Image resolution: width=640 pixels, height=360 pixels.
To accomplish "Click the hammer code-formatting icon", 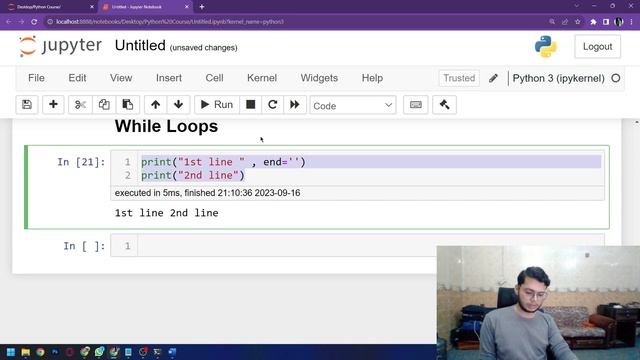I will click(x=444, y=105).
